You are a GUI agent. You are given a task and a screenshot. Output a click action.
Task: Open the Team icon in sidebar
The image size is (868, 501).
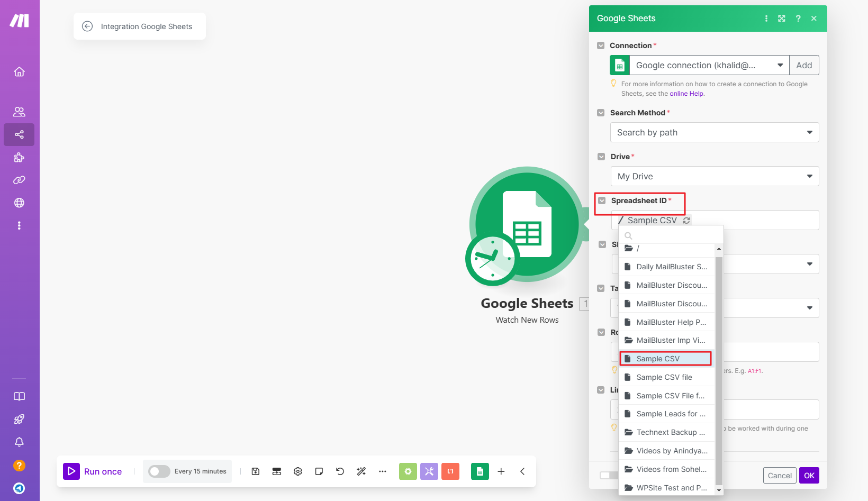pos(19,112)
